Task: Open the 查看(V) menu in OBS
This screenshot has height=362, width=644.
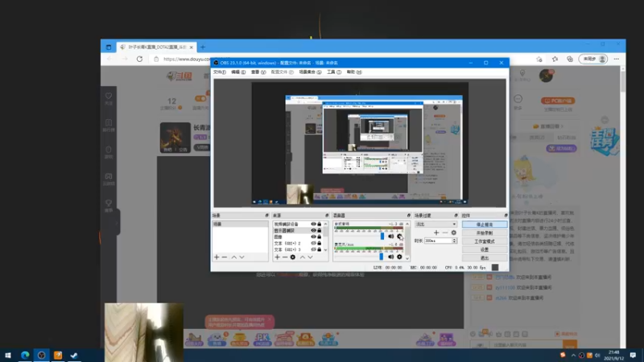Action: point(258,72)
